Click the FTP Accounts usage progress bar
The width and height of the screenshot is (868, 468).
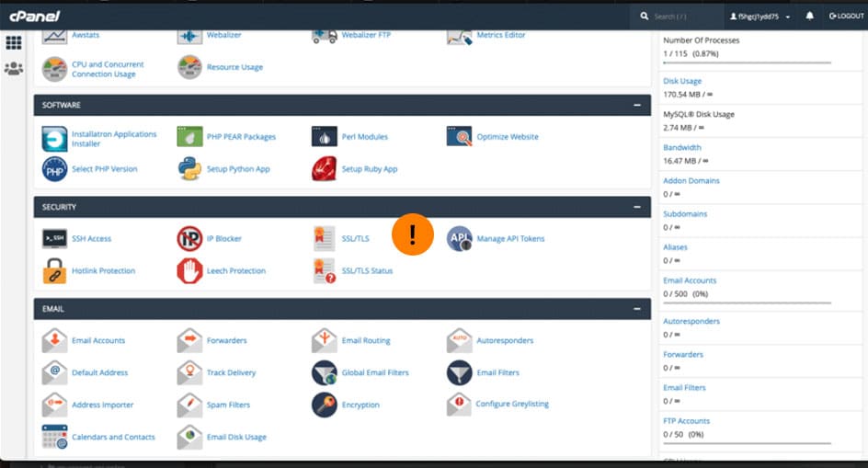pos(748,443)
